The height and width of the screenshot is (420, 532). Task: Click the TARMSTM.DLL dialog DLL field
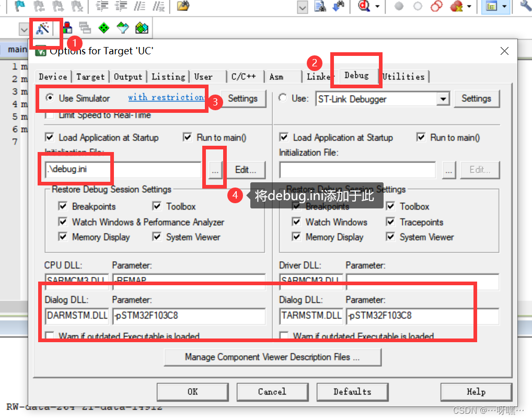click(311, 316)
